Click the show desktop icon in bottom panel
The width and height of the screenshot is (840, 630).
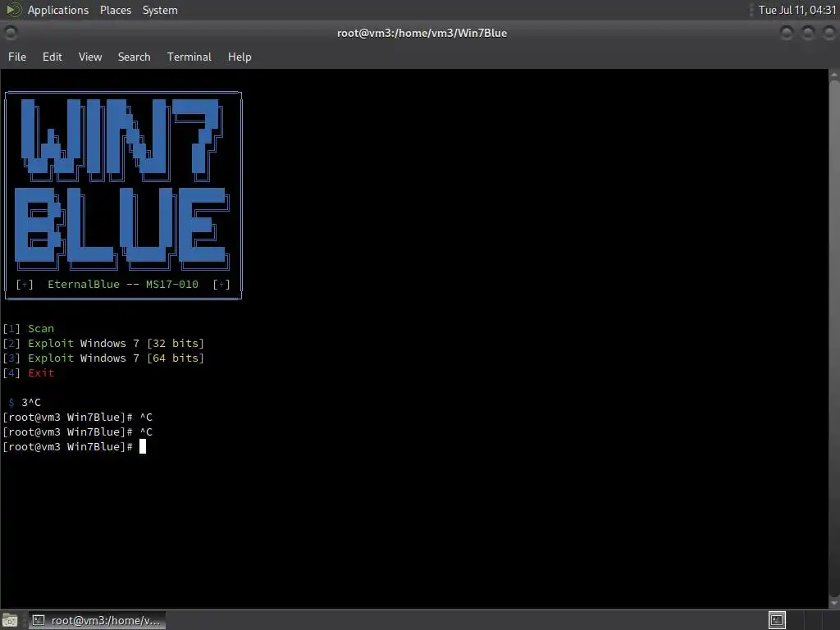point(10,620)
